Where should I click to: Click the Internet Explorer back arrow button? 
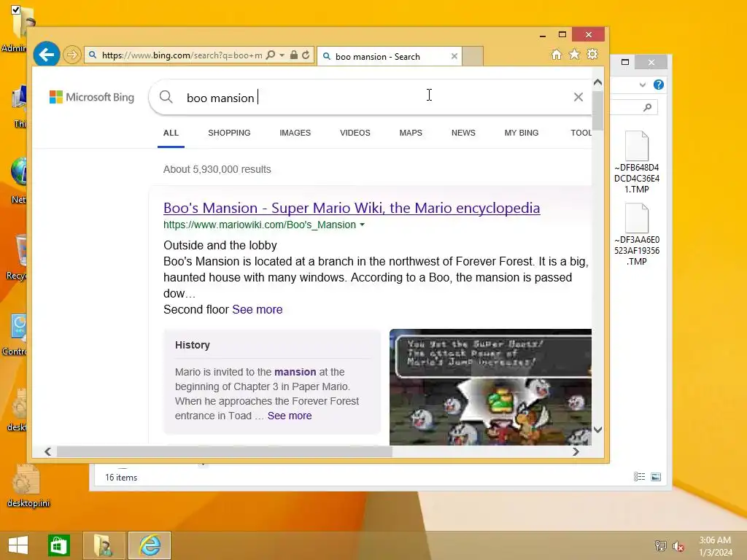pyautogui.click(x=46, y=55)
